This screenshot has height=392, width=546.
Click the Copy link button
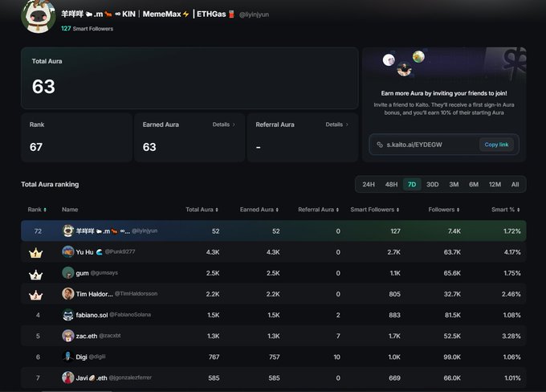(x=496, y=145)
